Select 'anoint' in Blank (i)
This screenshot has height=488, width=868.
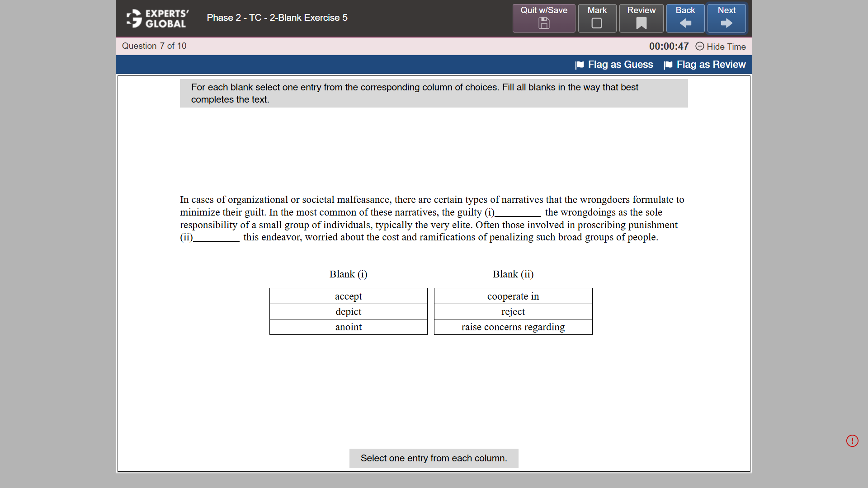348,327
